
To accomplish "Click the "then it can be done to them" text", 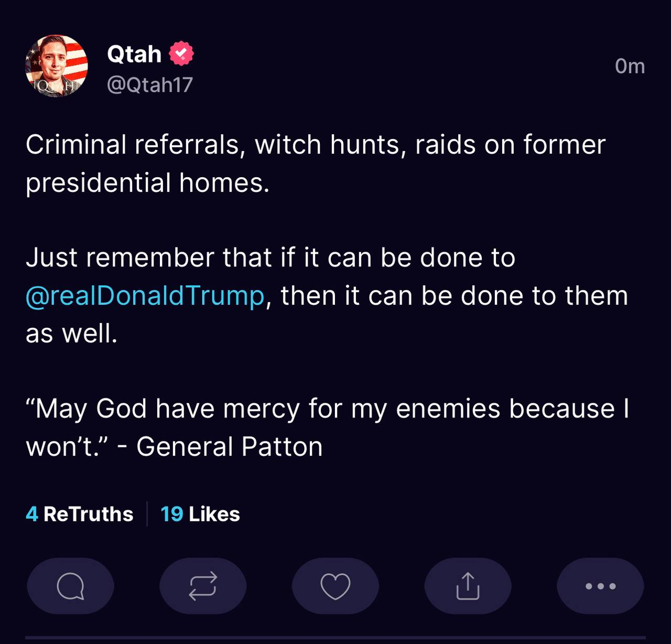I will click(x=454, y=296).
